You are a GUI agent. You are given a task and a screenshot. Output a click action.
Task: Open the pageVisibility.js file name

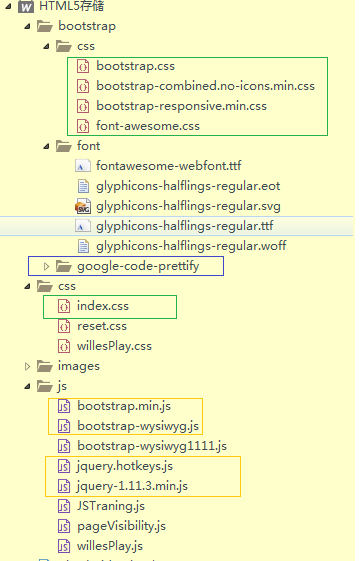pos(122,527)
